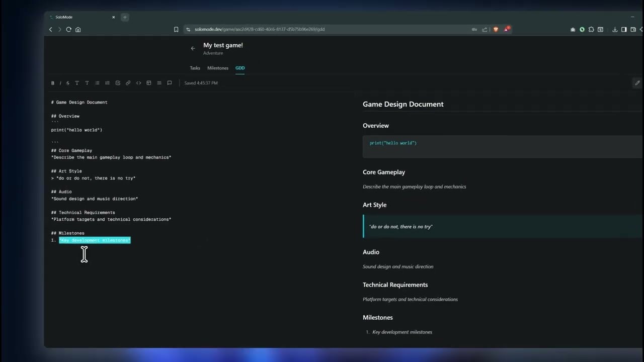Toggle the browser sidebar panel
644x362 pixels.
coord(624,30)
